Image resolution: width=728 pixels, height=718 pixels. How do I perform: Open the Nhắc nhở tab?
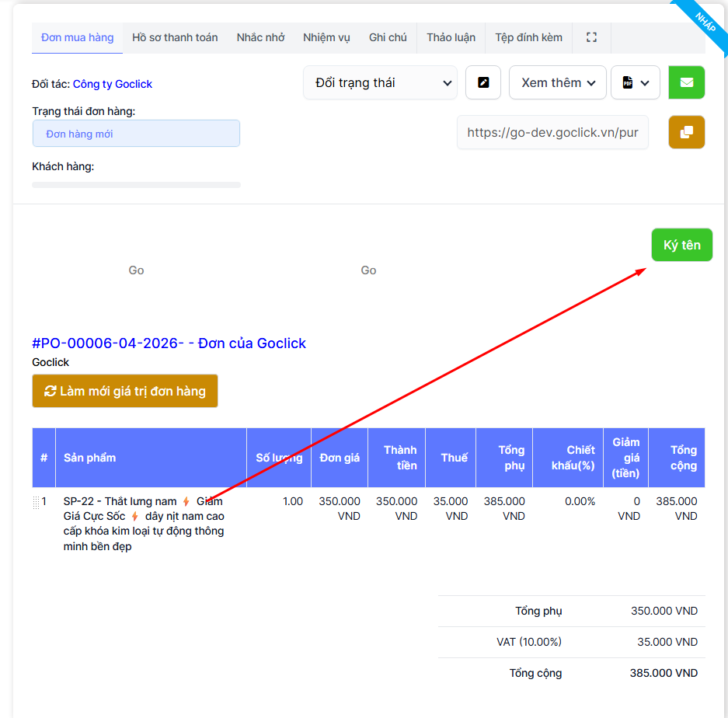(260, 37)
